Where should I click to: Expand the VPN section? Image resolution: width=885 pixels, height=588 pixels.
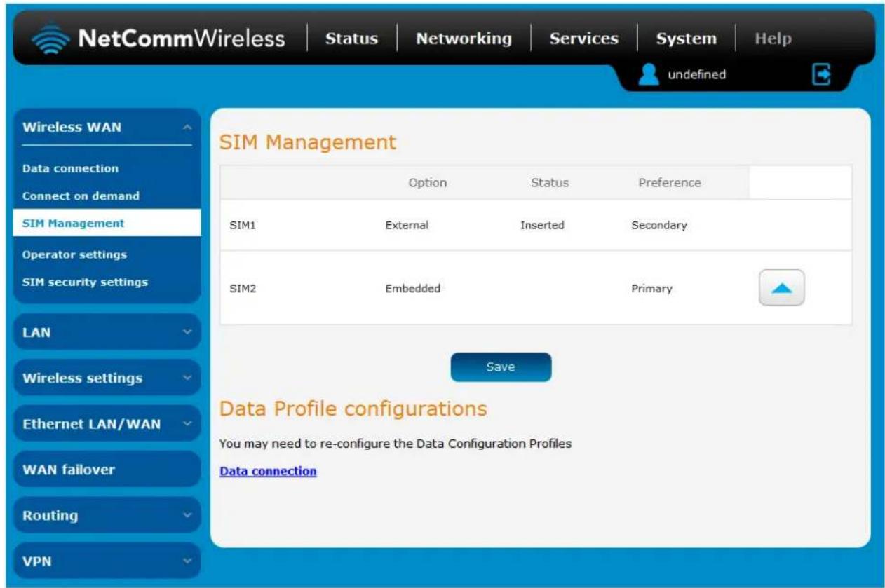[107, 561]
